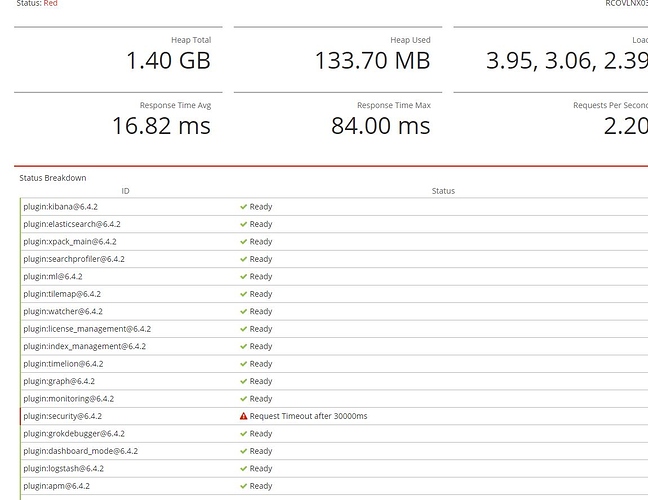Image resolution: width=648 pixels, height=500 pixels.
Task: Click the red warning icon for plugin:security
Action: 243,416
